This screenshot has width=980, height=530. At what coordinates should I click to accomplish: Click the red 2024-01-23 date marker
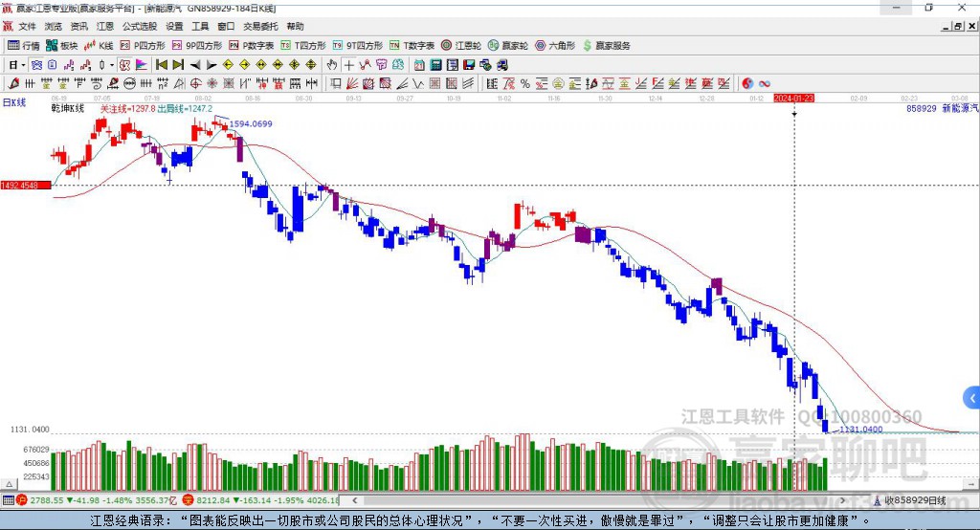click(x=793, y=98)
